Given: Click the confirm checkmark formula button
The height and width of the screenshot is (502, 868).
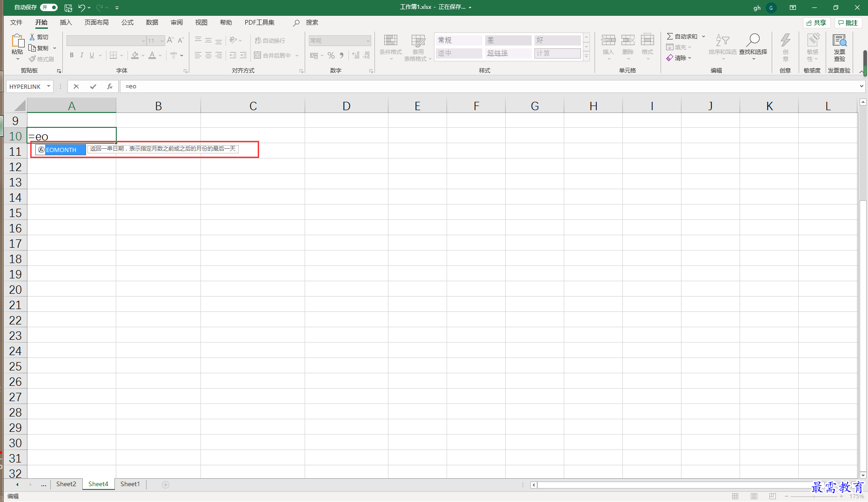Looking at the screenshot, I should (x=93, y=86).
